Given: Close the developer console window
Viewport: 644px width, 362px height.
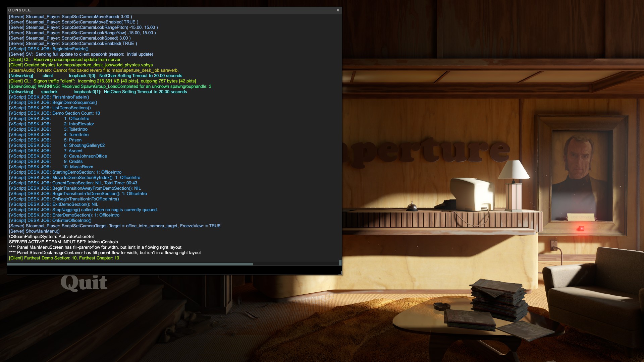Looking at the screenshot, I should pyautogui.click(x=338, y=10).
